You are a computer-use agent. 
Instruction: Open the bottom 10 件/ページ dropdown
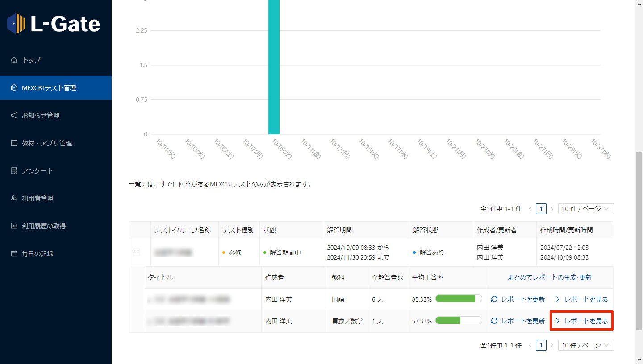[x=585, y=345]
